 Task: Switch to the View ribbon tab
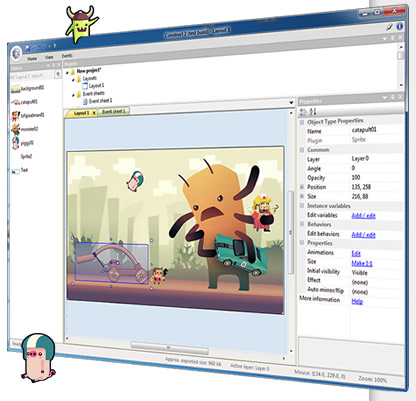[49, 57]
